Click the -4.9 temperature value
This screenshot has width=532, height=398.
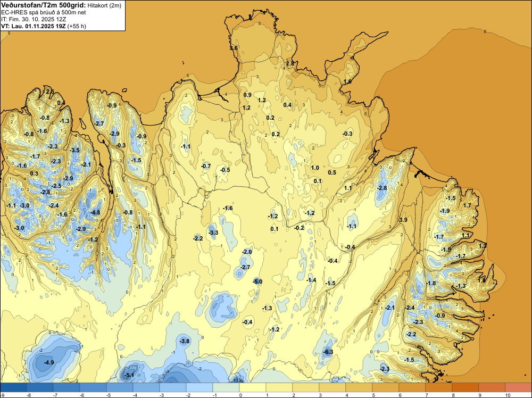point(49,362)
